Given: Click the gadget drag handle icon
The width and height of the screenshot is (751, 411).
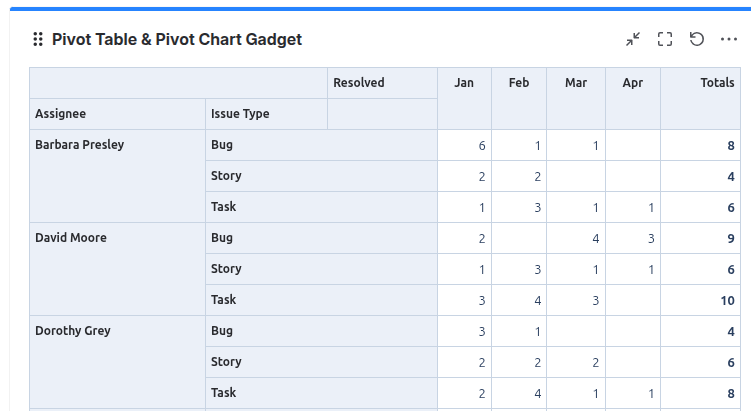Looking at the screenshot, I should (38, 39).
